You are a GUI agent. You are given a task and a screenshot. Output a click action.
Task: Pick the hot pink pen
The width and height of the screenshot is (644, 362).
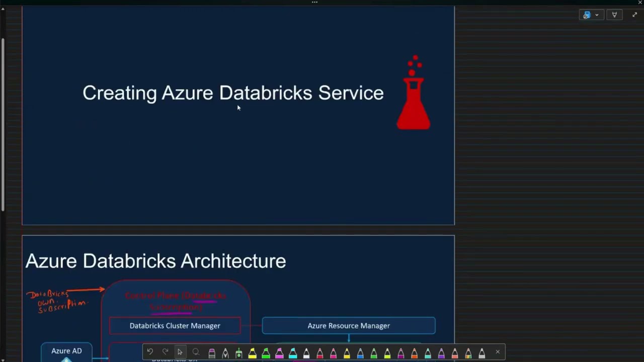333,353
